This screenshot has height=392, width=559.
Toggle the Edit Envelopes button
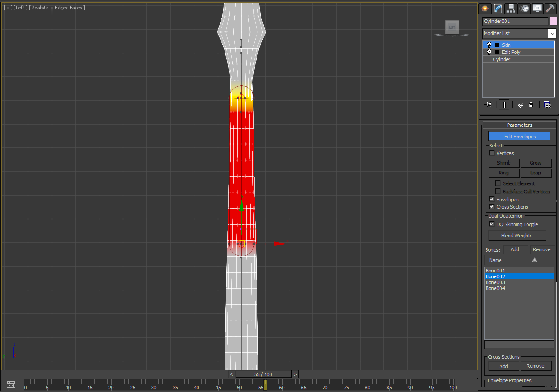pyautogui.click(x=520, y=137)
